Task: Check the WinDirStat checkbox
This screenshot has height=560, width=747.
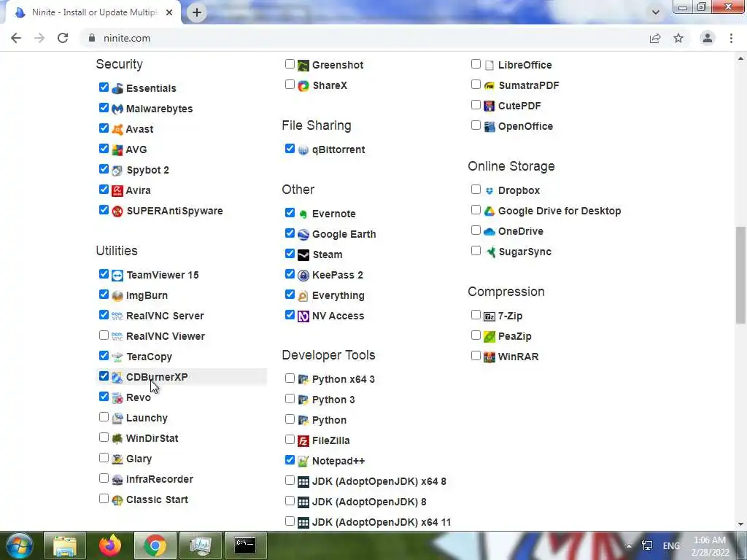Action: 104,437
